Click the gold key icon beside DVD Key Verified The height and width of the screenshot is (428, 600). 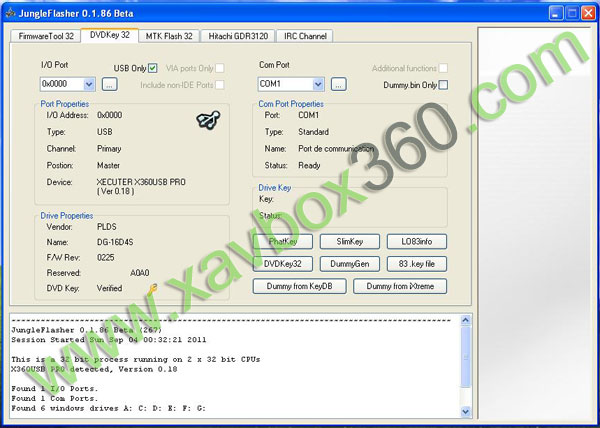click(152, 290)
